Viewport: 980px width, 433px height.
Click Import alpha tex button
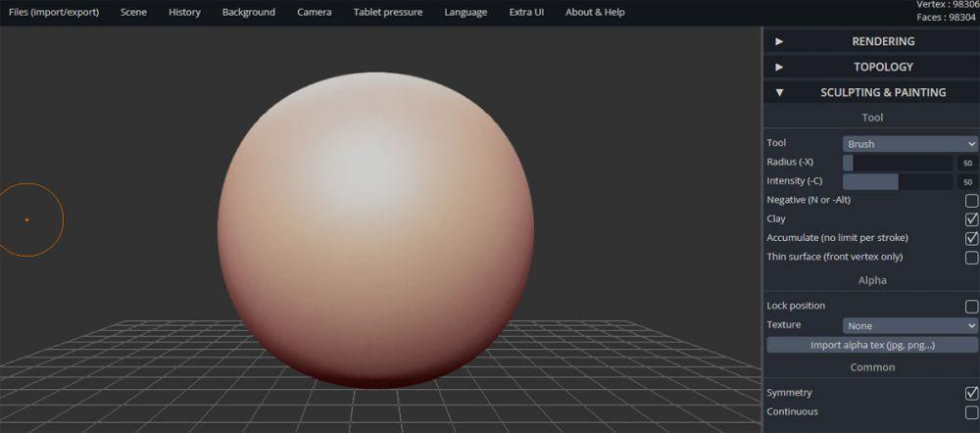coord(872,345)
